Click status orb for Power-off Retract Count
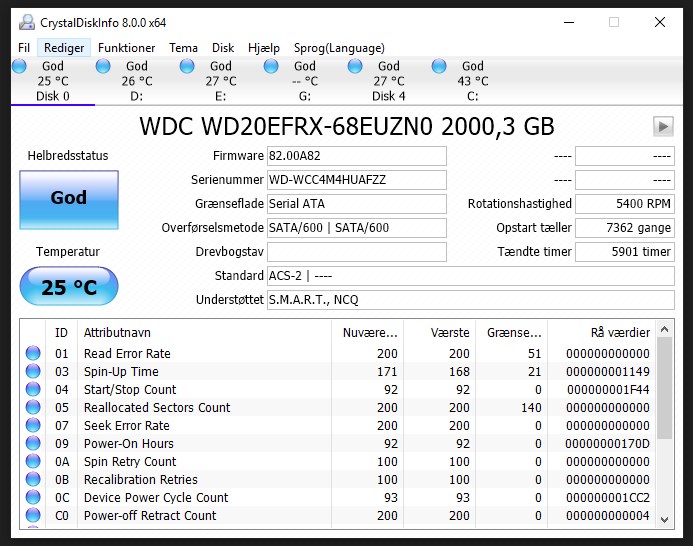 [33, 515]
